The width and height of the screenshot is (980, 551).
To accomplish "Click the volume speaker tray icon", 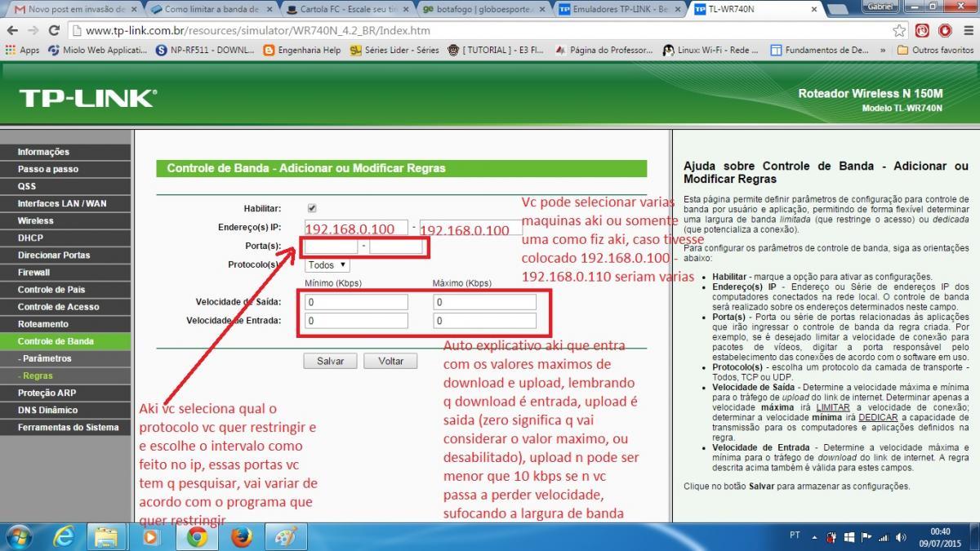I will (901, 537).
